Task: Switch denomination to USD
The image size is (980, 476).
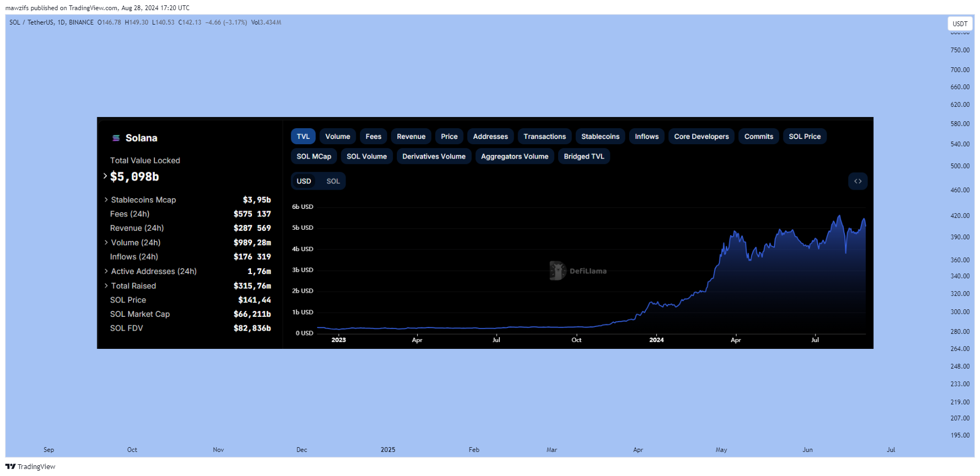Action: (304, 181)
